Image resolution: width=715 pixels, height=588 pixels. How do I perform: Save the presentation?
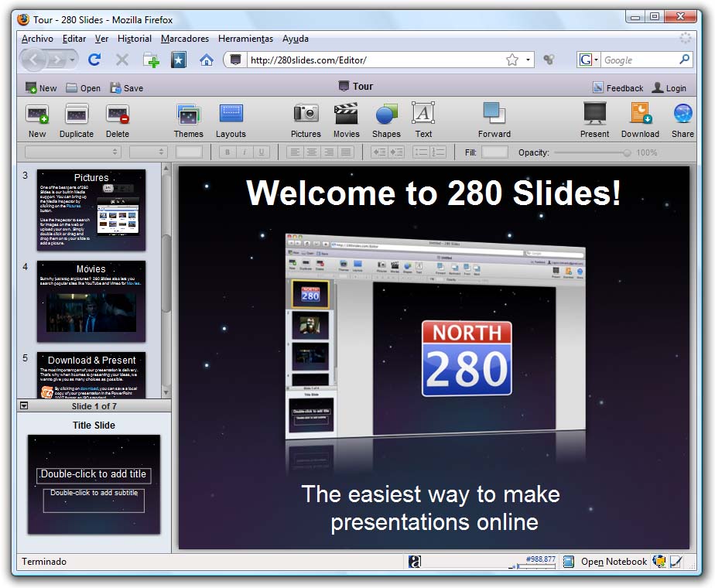pyautogui.click(x=127, y=88)
